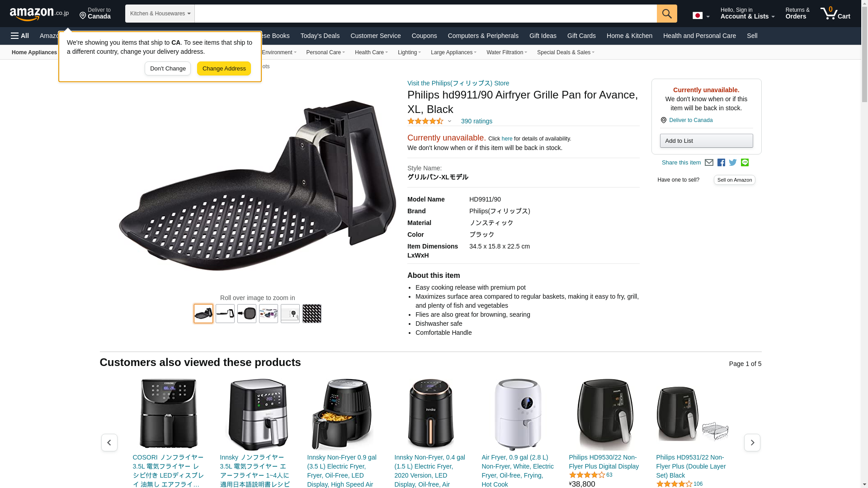The height and width of the screenshot is (488, 868).
Task: Open the Personal Care submenu
Action: coord(325,52)
